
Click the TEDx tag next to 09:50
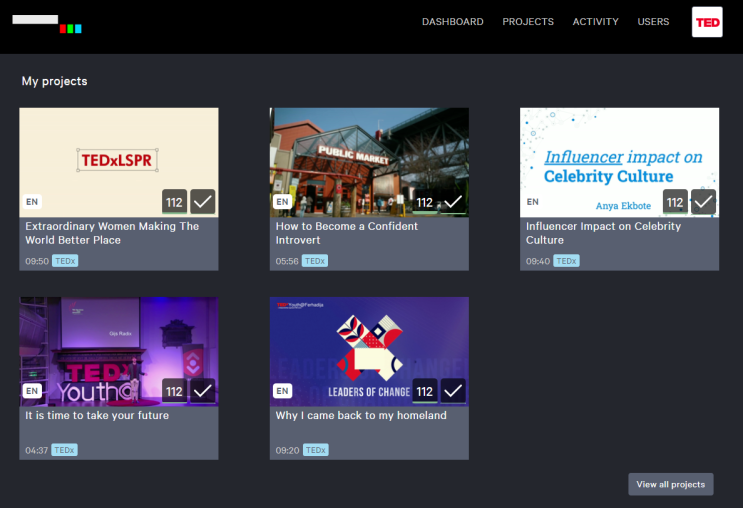pyautogui.click(x=65, y=261)
